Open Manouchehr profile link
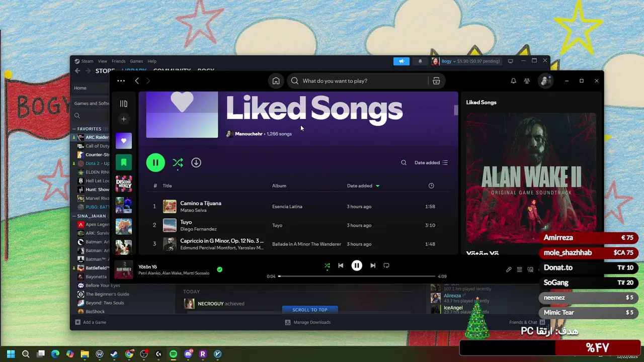644x362 pixels. pos(249,134)
